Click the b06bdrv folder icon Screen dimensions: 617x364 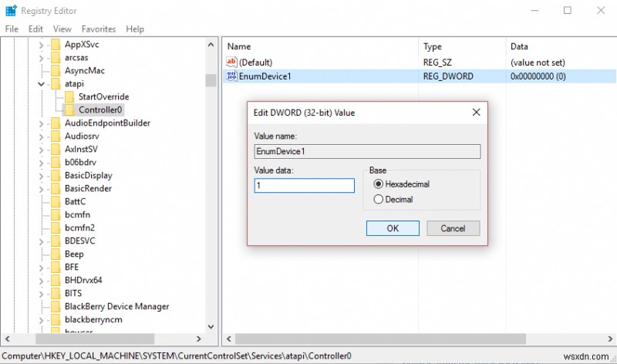pyautogui.click(x=56, y=162)
